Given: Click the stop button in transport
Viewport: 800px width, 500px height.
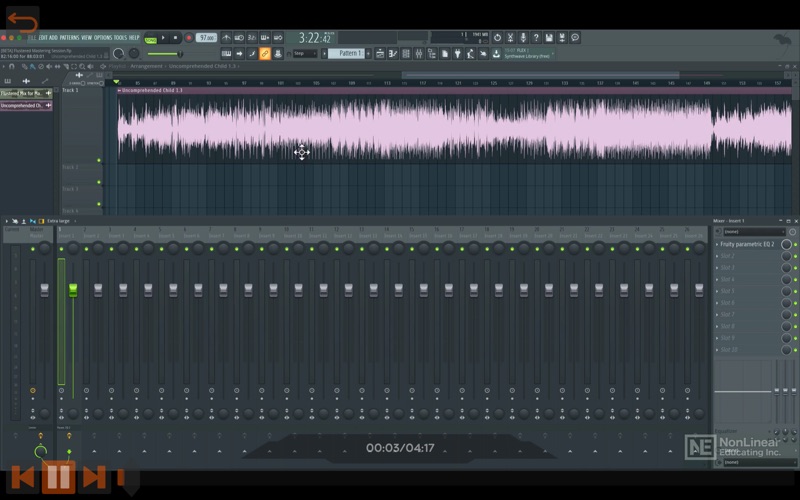Looking at the screenshot, I should point(176,38).
